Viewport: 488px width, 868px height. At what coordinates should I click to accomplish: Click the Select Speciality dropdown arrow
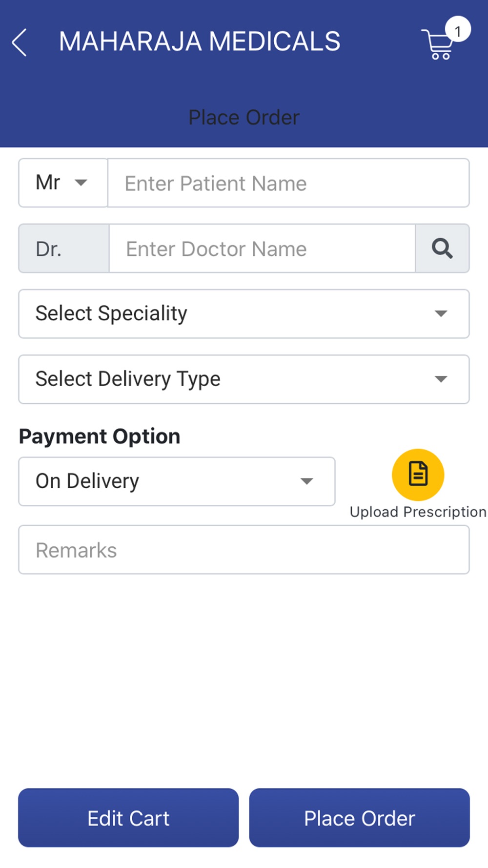[x=441, y=313]
